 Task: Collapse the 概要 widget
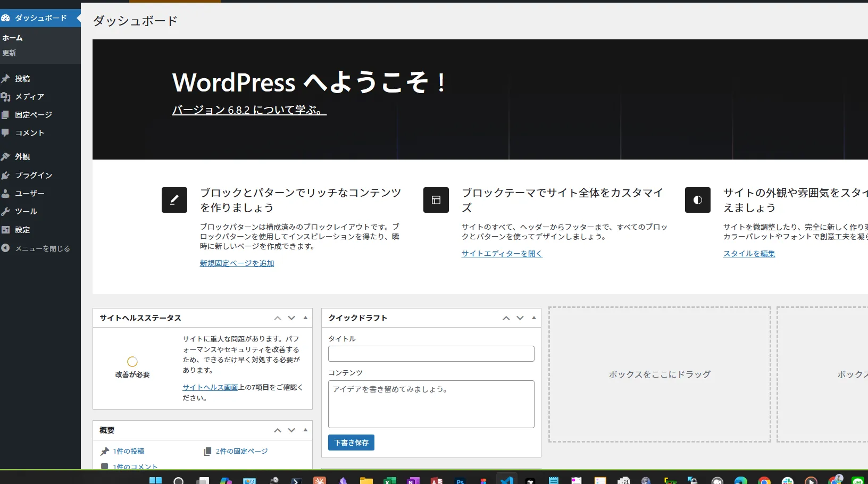point(305,430)
